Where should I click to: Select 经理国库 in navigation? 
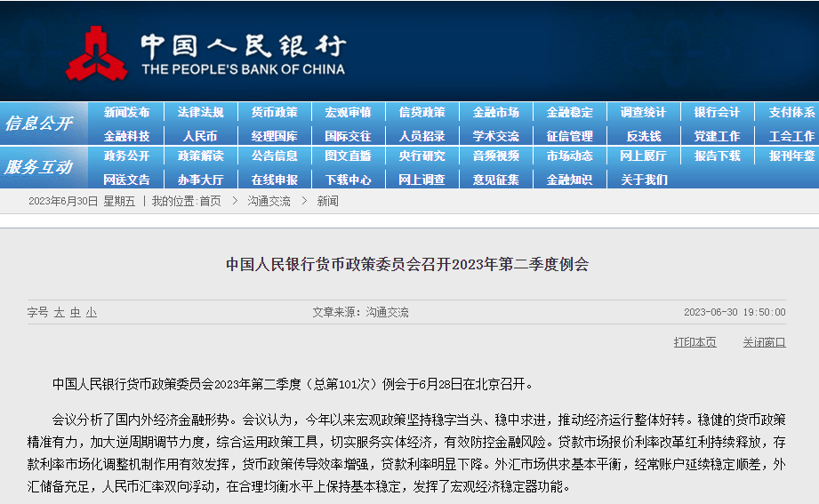[x=274, y=136]
